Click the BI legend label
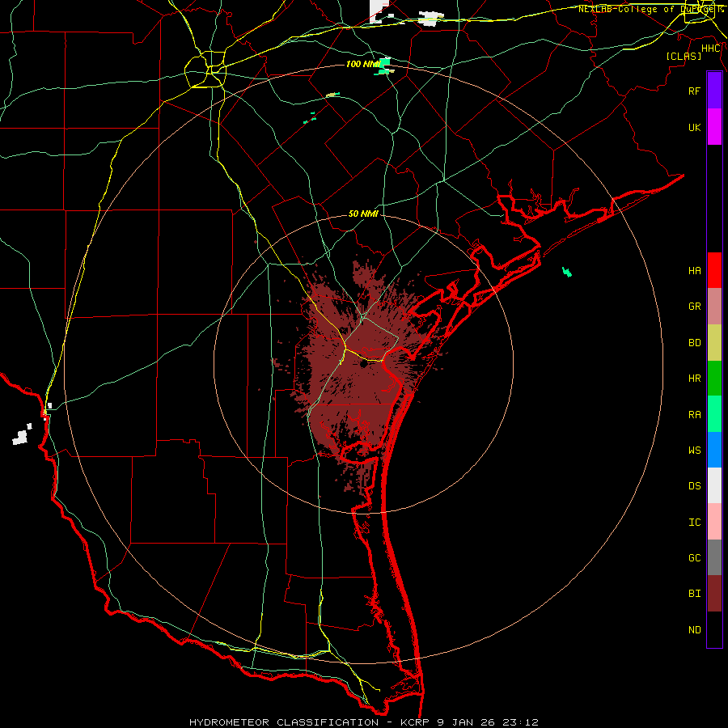This screenshot has width=728, height=728. 694,594
